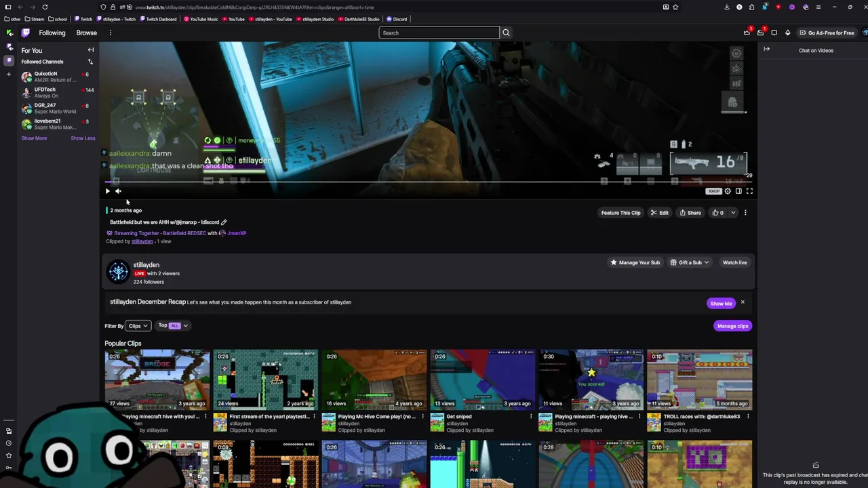
Task: Click Manage clips button
Action: click(x=732, y=326)
